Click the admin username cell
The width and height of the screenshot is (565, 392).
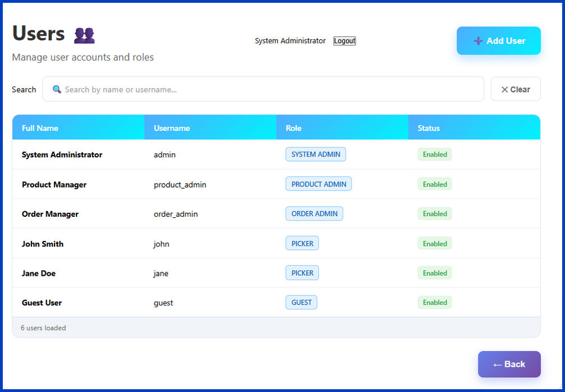pos(165,154)
